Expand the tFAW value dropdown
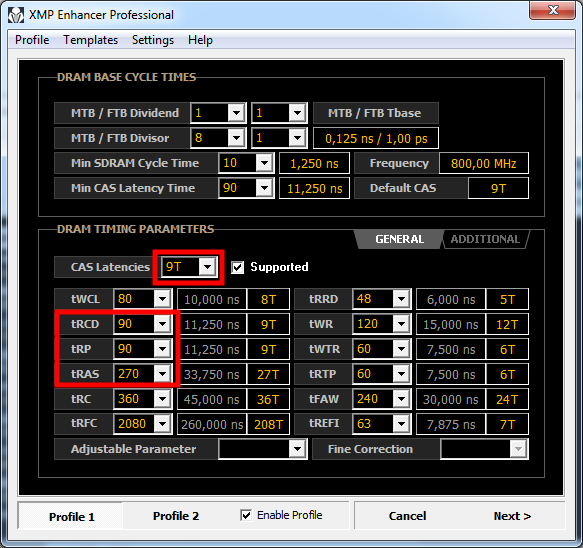 (x=402, y=399)
